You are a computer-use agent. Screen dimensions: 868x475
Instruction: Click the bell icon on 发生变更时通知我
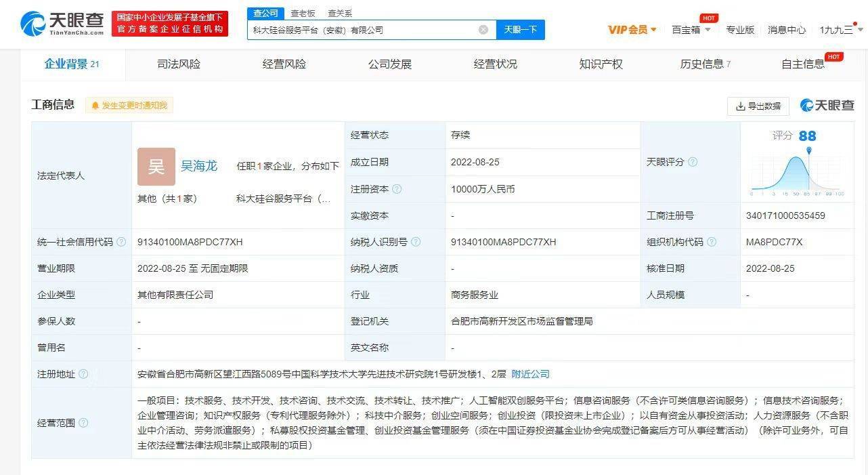(x=94, y=105)
